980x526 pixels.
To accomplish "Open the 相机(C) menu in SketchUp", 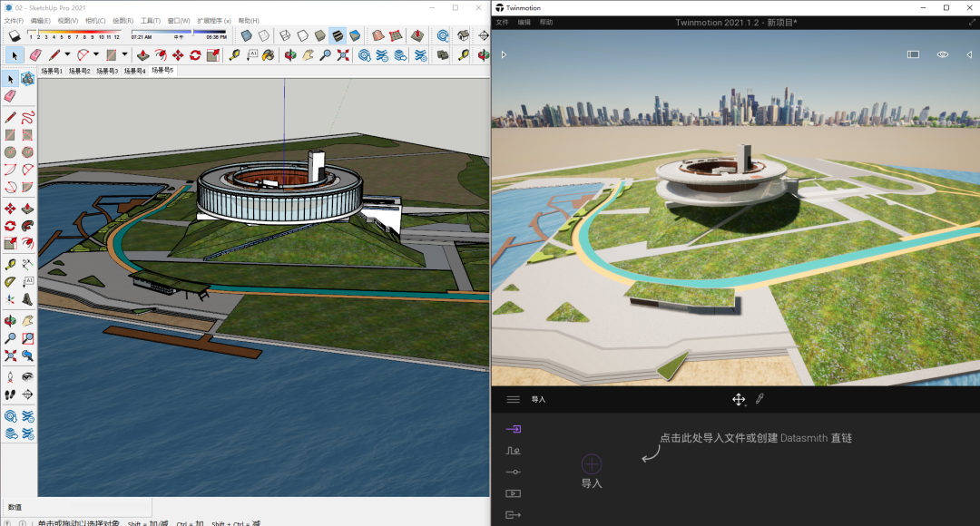I will click(94, 20).
